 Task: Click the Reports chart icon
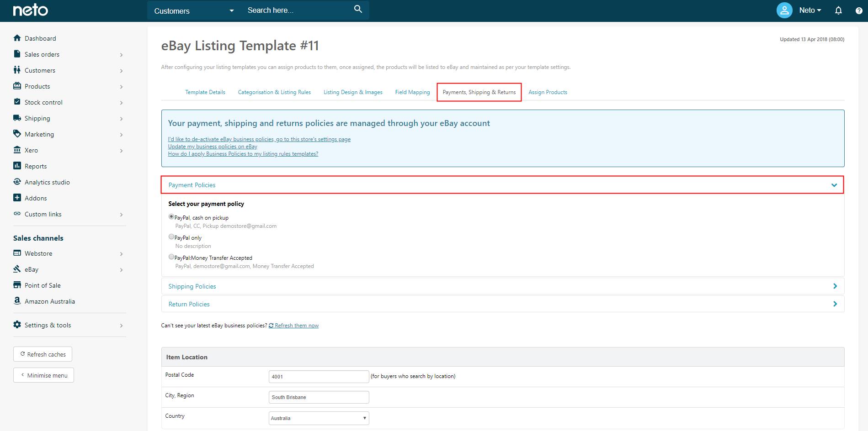(x=17, y=166)
